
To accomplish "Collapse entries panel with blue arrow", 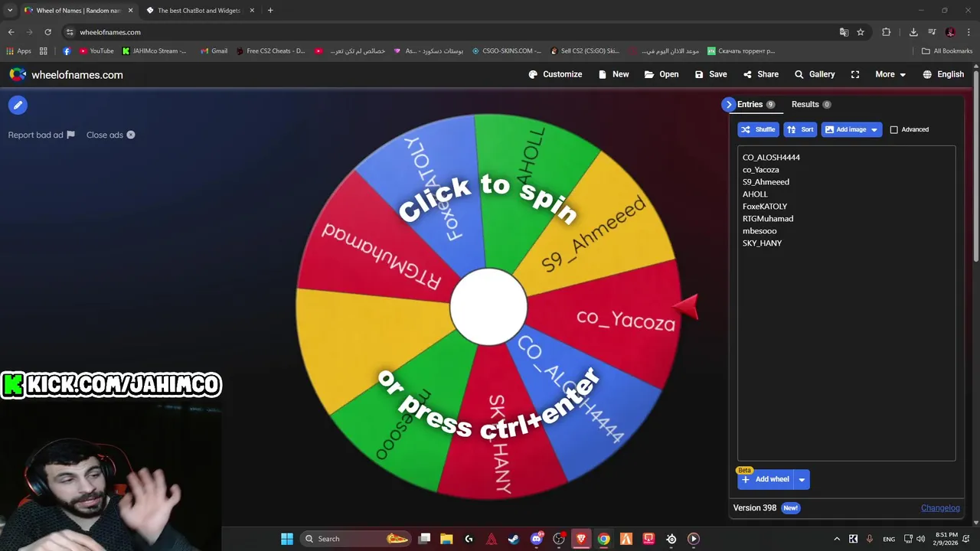I will click(x=728, y=104).
